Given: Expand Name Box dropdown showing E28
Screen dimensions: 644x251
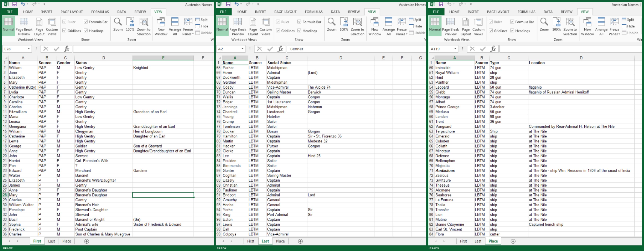Looking at the screenshot, I should (29, 49).
